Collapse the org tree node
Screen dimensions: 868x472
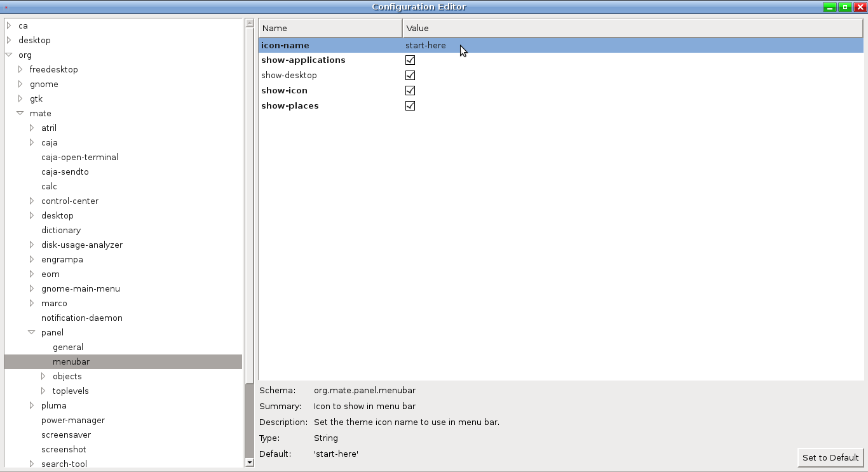[x=9, y=55]
